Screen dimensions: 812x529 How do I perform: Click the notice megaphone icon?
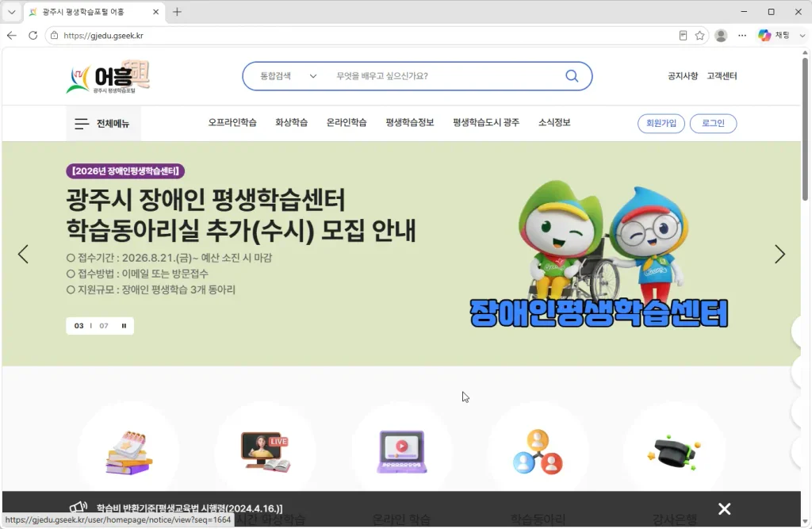tap(79, 508)
